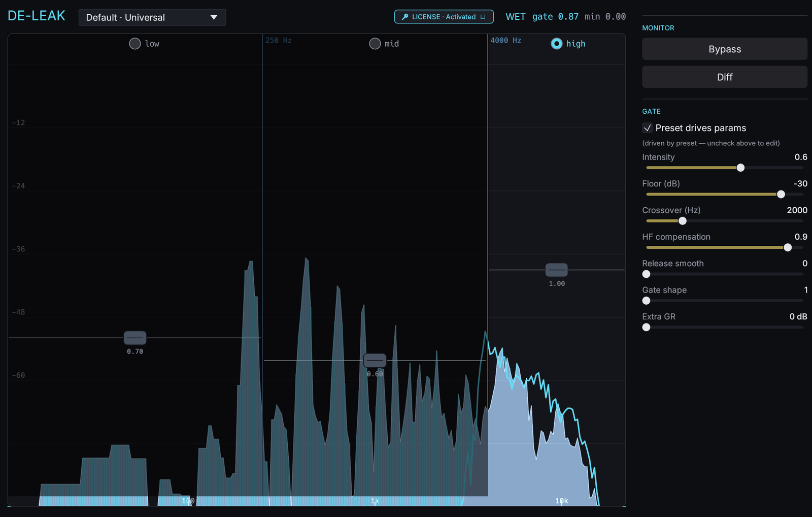812x517 pixels.
Task: Click the Intensity value 0.6
Action: point(801,157)
